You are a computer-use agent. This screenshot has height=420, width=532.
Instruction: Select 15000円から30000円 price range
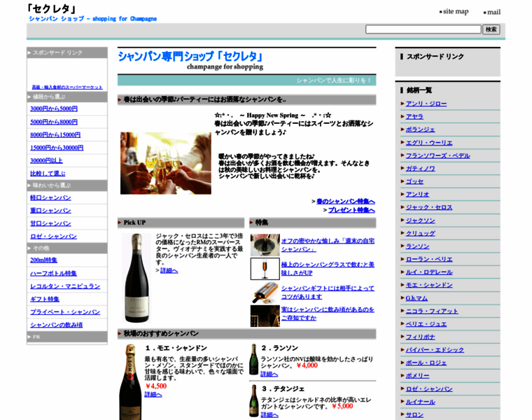[x=57, y=148]
